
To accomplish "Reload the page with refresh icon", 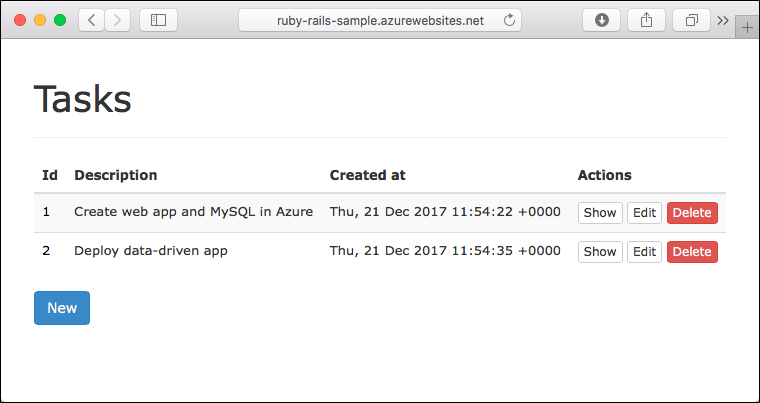I will click(509, 20).
